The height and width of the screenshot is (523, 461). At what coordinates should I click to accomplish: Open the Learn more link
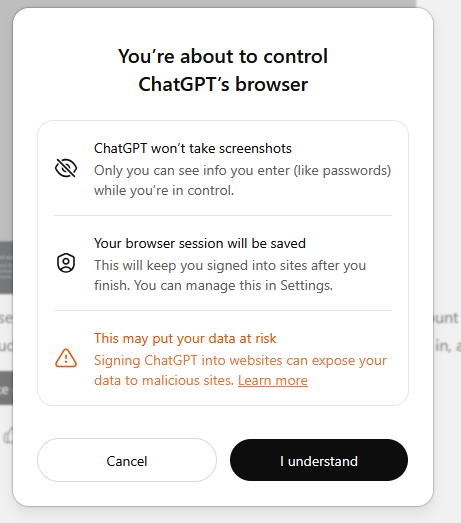(x=273, y=380)
